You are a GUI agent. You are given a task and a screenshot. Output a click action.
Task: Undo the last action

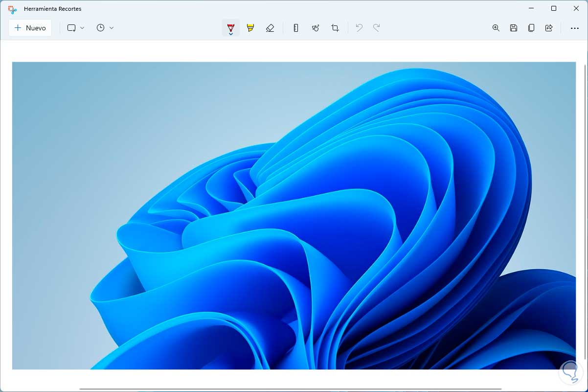(x=359, y=28)
